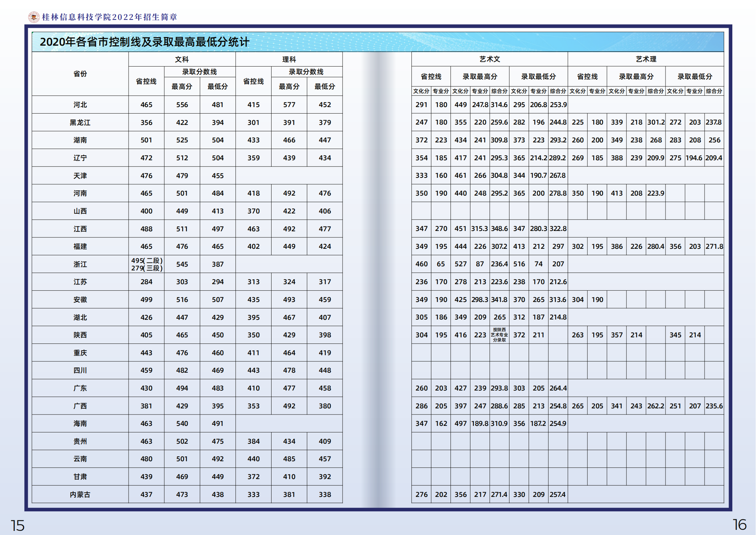Click the 黑龙江 province row label
Screen dimensions: 756x535
(x=80, y=123)
